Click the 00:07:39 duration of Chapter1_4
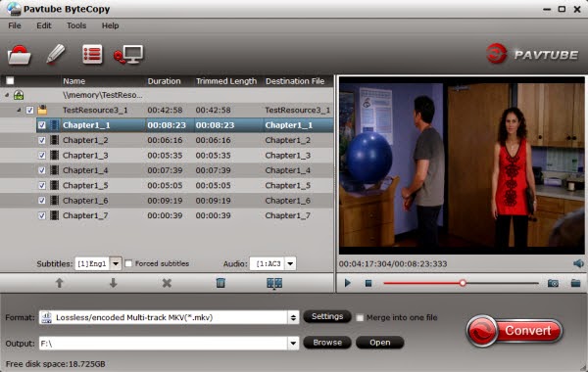The width and height of the screenshot is (588, 372). pos(165,170)
